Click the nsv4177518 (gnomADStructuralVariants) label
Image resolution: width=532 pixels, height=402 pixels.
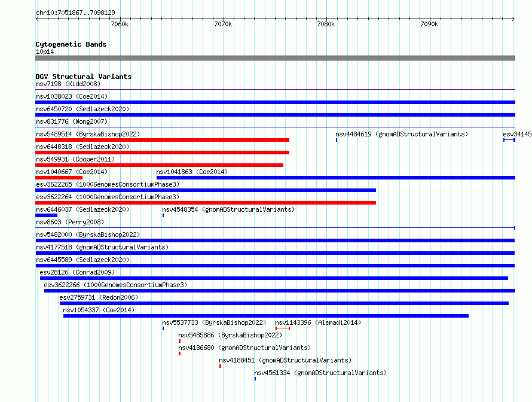tap(102, 247)
